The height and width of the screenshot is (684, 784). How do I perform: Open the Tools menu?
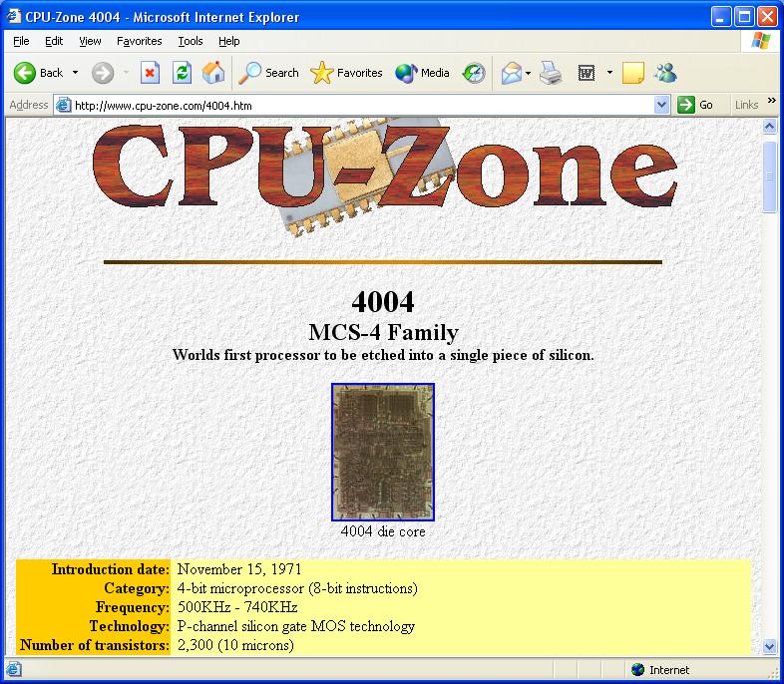tap(190, 41)
